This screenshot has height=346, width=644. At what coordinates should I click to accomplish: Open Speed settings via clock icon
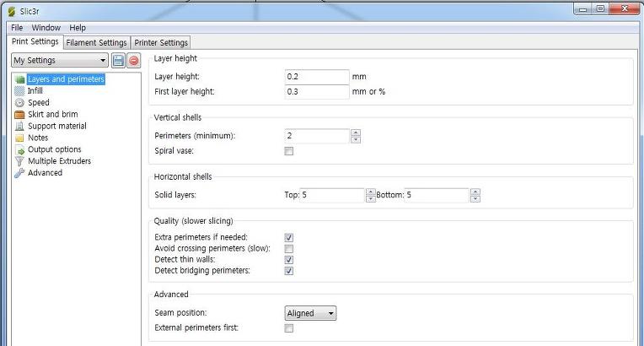pos(19,103)
